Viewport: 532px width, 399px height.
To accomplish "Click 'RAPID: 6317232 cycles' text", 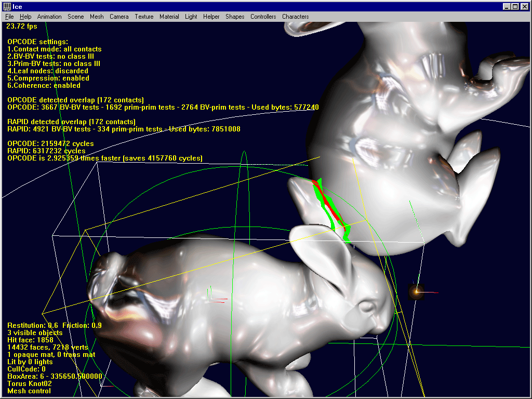I will [x=46, y=151].
